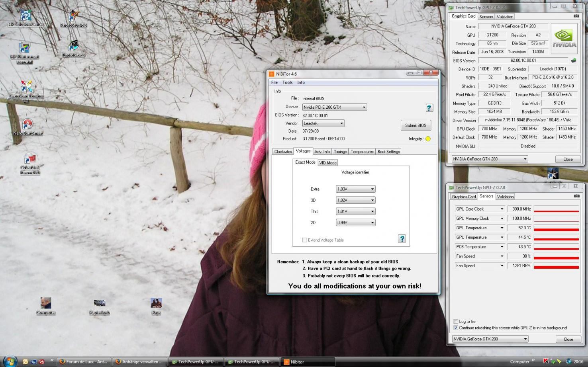This screenshot has height=367, width=588.
Task: Switch to the Adv. Info tab
Action: [322, 152]
